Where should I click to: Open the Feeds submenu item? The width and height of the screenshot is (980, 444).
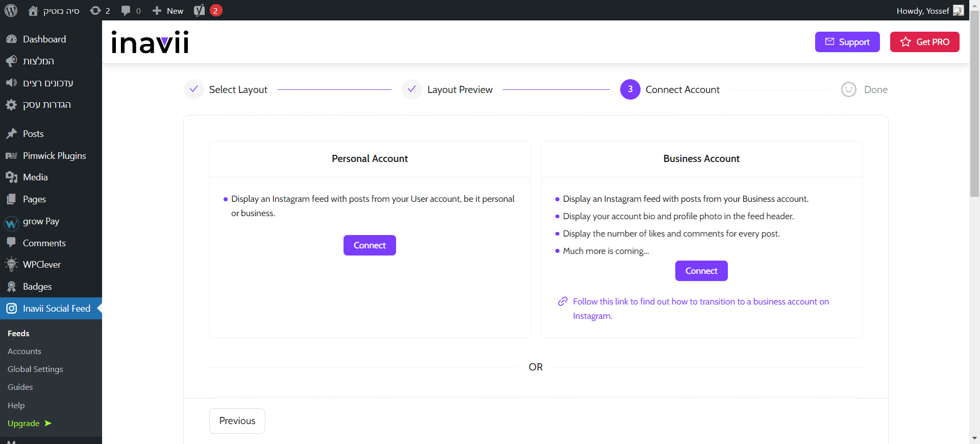click(18, 333)
